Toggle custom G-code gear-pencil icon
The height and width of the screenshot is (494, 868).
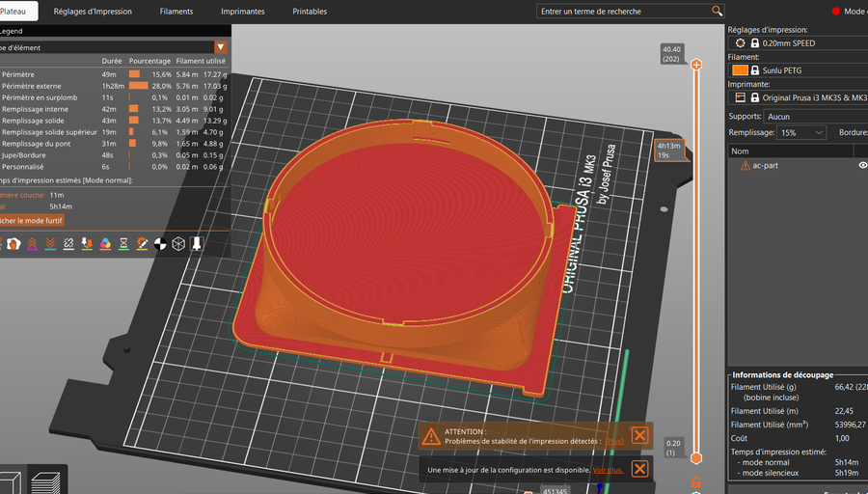click(x=143, y=244)
